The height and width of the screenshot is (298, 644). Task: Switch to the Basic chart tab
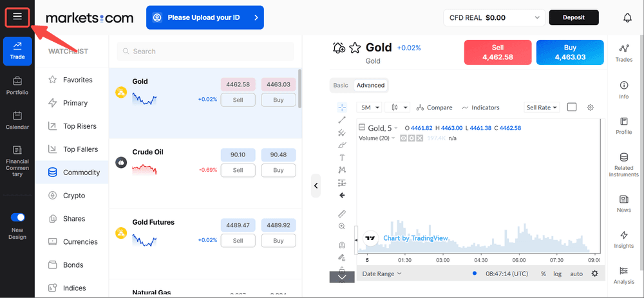[341, 86]
